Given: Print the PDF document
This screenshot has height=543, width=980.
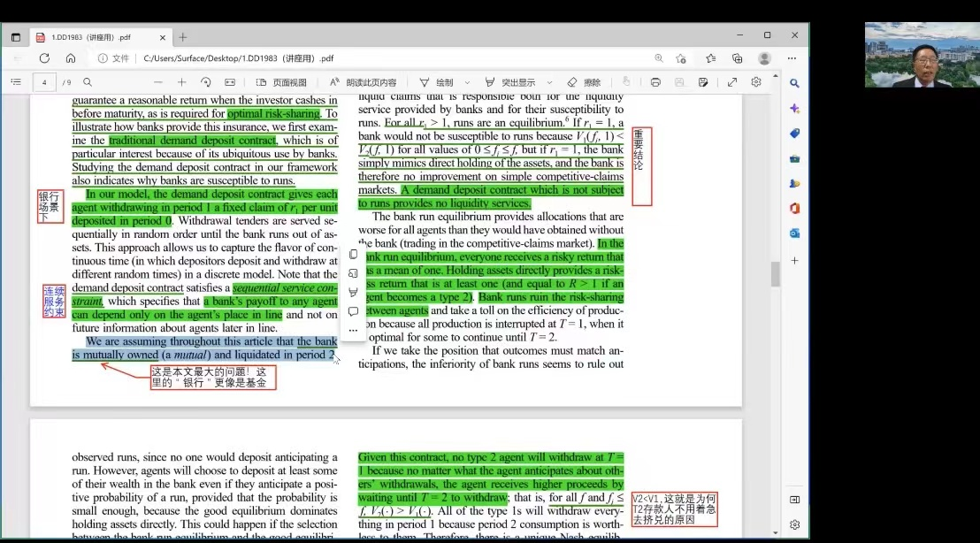Looking at the screenshot, I should point(655,82).
